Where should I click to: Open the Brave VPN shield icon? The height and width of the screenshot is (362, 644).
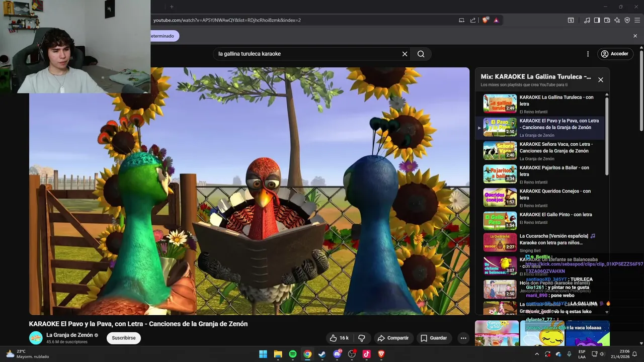(627, 20)
